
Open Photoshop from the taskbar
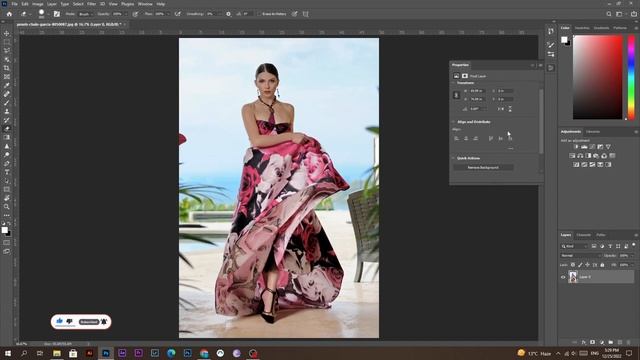click(x=106, y=353)
